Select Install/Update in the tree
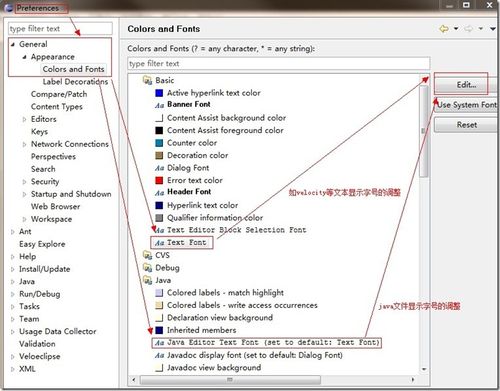 coord(45,269)
